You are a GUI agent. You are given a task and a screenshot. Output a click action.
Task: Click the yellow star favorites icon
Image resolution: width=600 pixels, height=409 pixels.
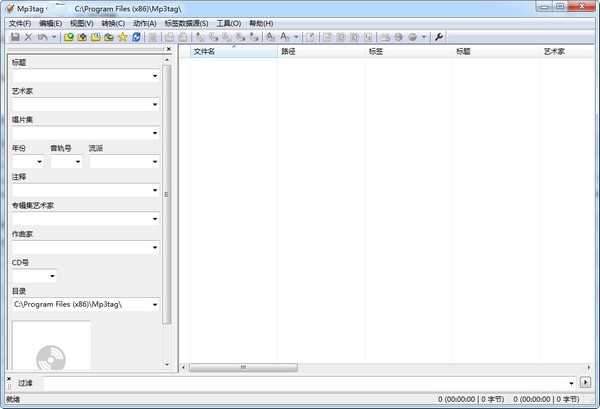(x=122, y=37)
